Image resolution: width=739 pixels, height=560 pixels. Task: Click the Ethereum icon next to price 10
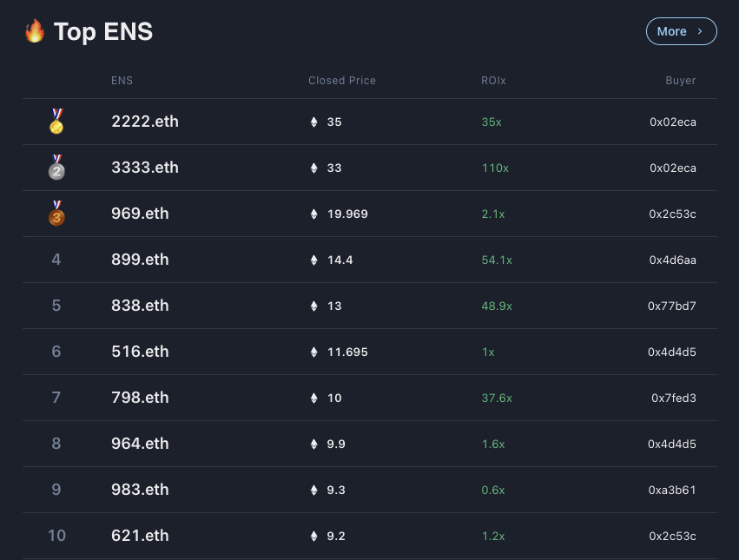coord(313,398)
